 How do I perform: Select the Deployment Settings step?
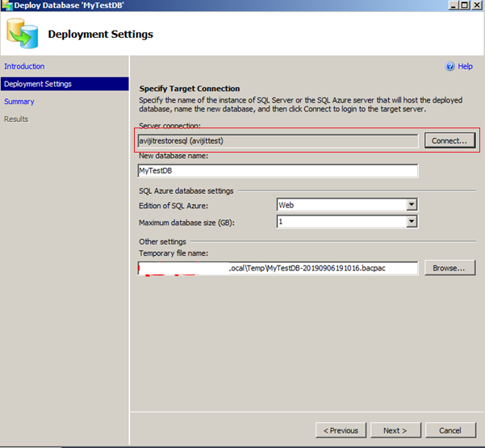38,84
